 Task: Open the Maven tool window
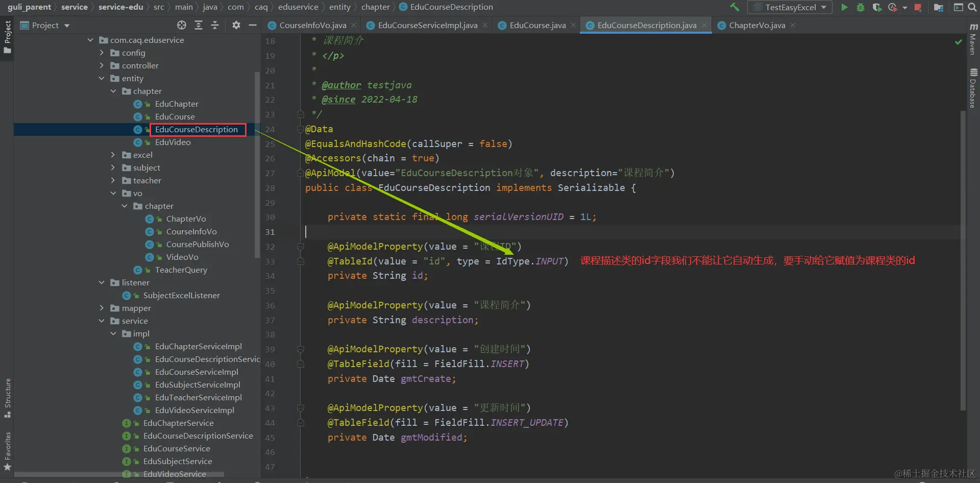(x=973, y=38)
